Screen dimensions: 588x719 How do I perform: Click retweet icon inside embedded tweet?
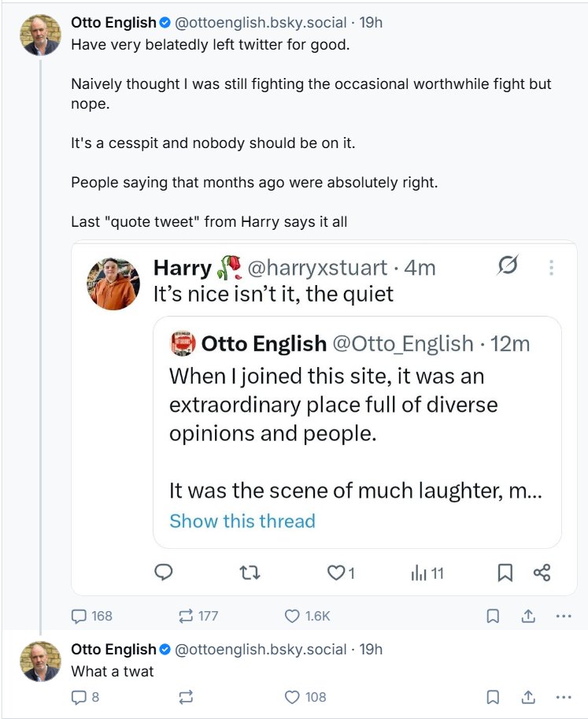click(249, 573)
